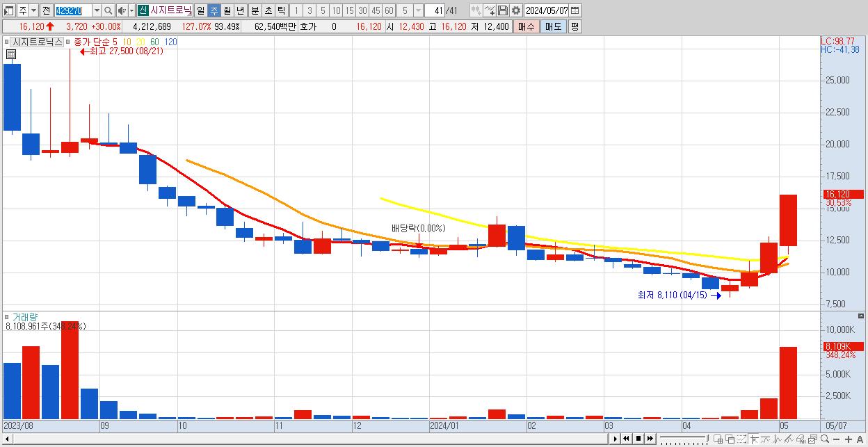Select the 일 (daily) period button

(200, 10)
